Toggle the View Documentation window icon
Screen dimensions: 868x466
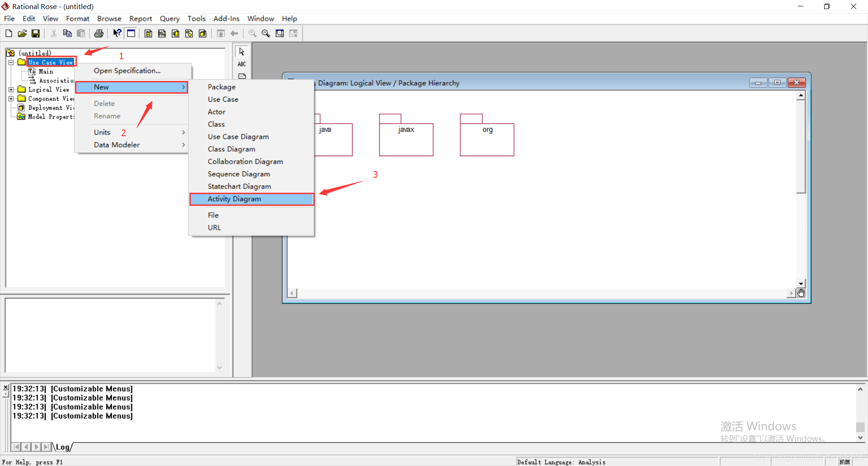pyautogui.click(x=131, y=33)
